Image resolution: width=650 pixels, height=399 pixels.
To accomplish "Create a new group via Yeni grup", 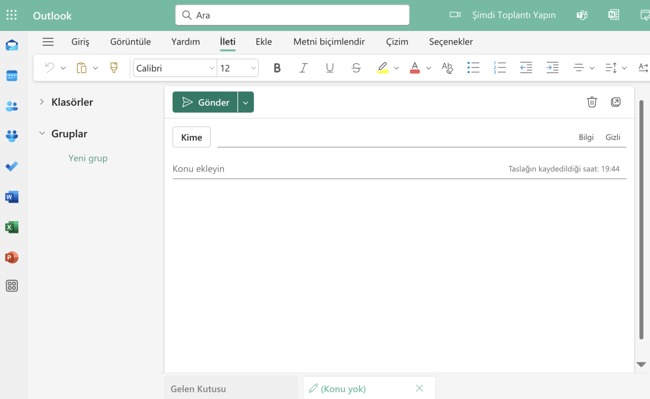I will (88, 158).
